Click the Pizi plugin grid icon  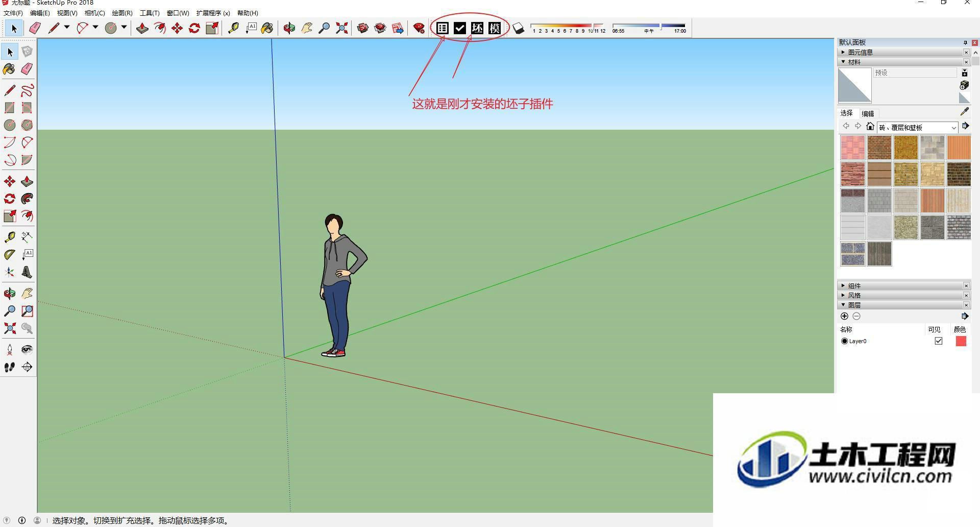443,28
